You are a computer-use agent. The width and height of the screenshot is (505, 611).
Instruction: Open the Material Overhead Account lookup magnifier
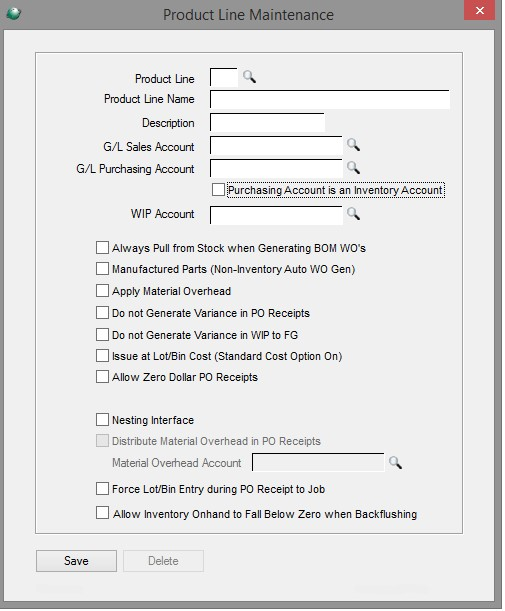pos(395,463)
